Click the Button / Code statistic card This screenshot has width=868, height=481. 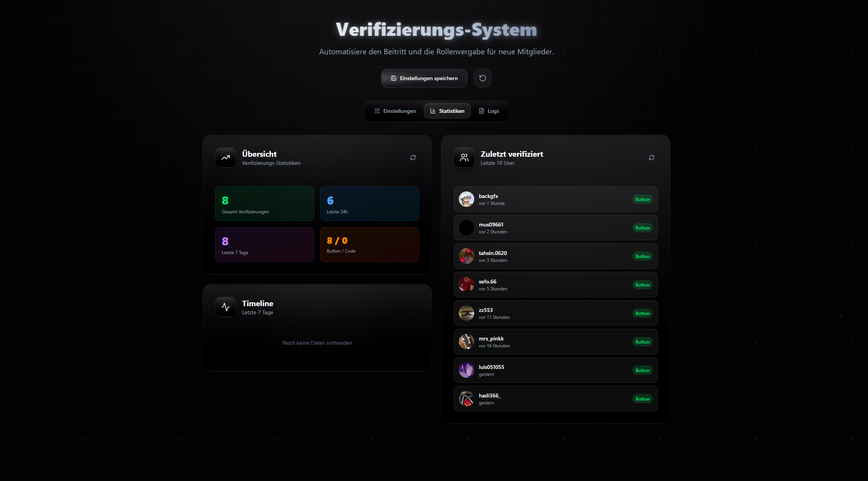(x=370, y=244)
